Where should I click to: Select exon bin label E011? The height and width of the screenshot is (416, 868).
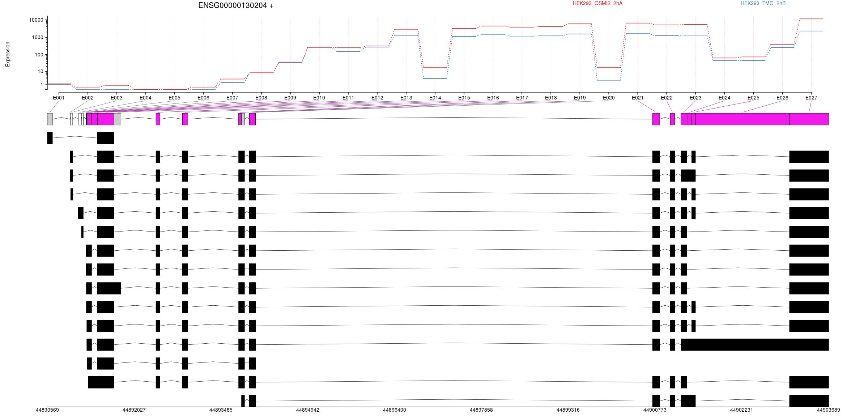tap(348, 98)
